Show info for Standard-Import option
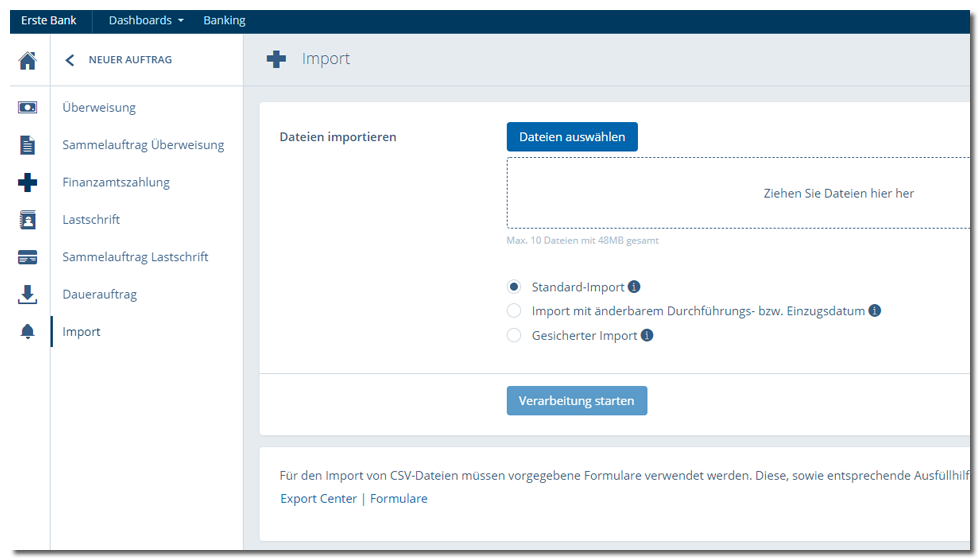Image resolution: width=980 pixels, height=560 pixels. [634, 287]
